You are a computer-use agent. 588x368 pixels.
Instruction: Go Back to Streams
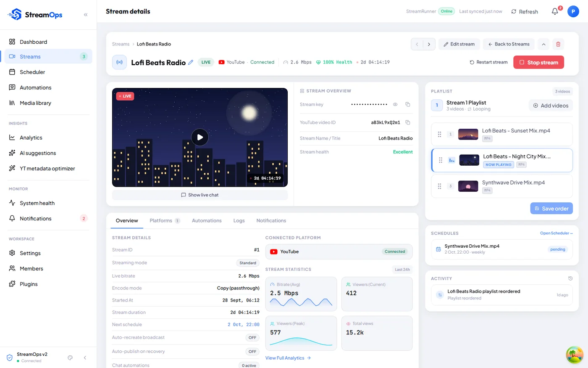[509, 44]
